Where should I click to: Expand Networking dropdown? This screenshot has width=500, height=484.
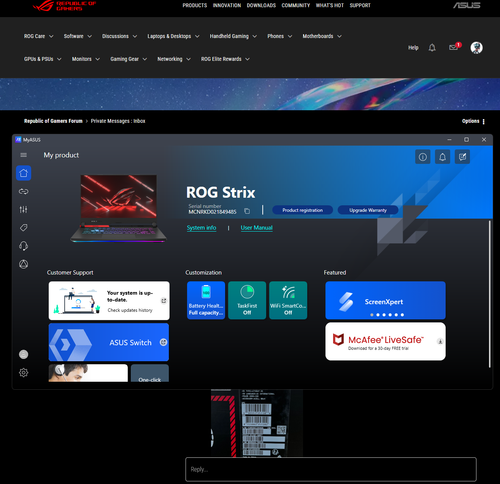[174, 59]
